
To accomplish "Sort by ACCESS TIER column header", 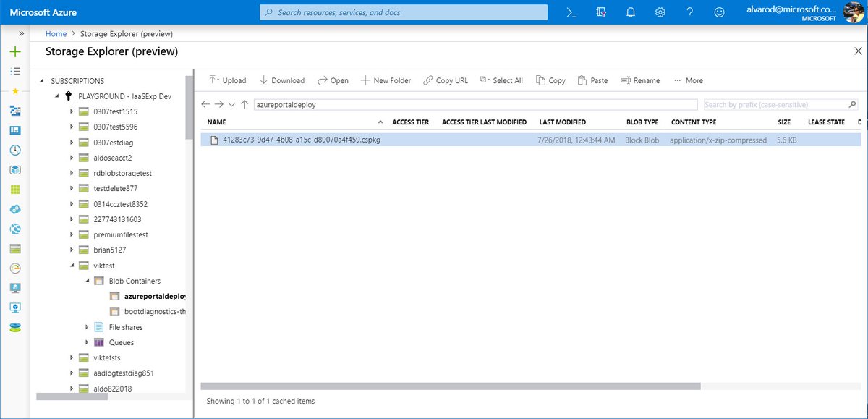I will pyautogui.click(x=411, y=122).
